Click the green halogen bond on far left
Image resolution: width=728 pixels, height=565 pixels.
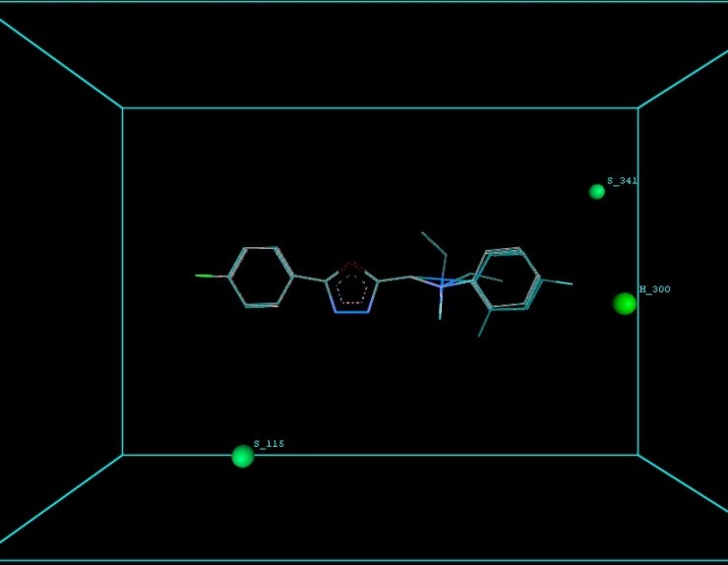click(x=205, y=276)
